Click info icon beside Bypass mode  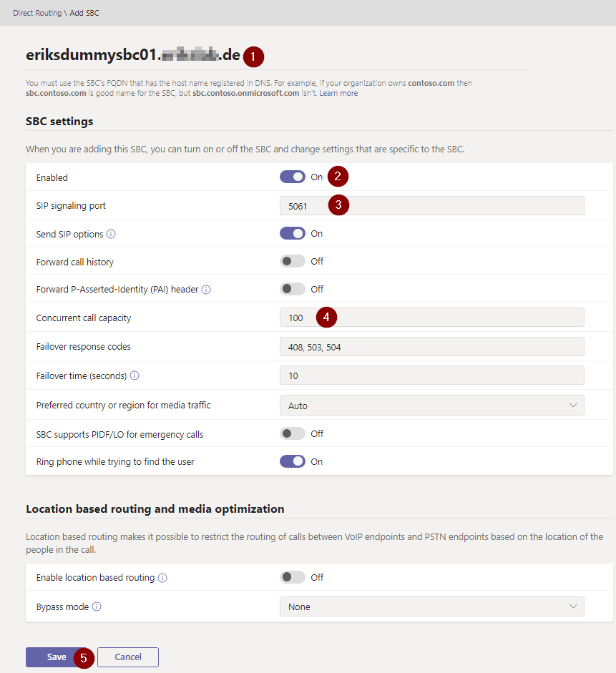[97, 606]
